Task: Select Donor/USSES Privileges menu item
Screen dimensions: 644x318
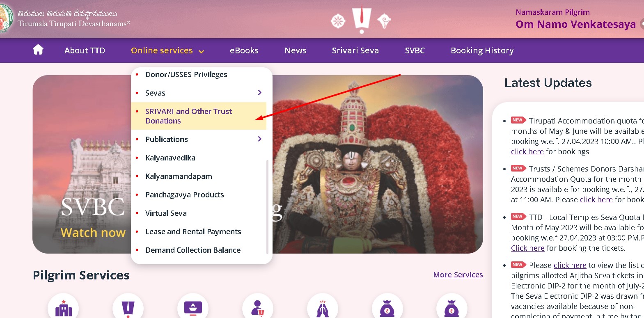Action: pyautogui.click(x=199, y=75)
